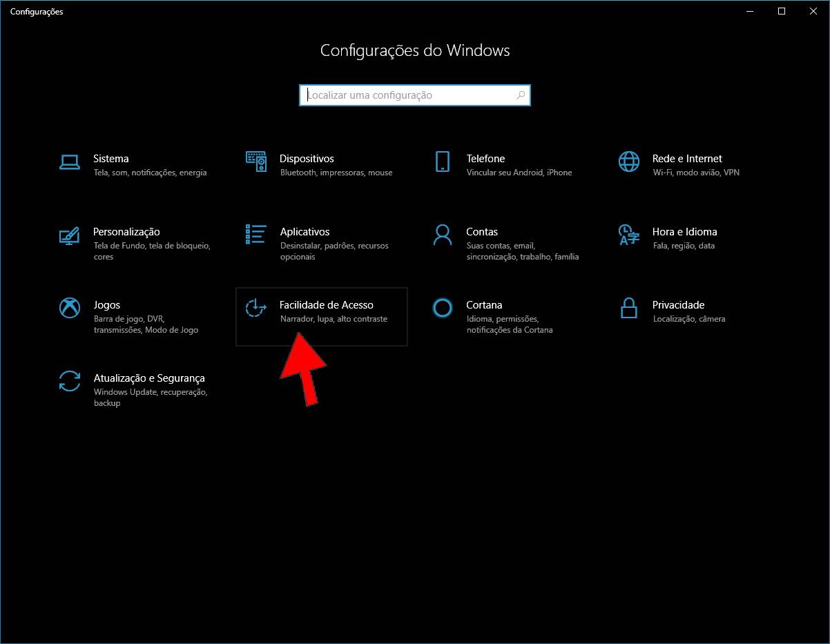830x644 pixels.
Task: Click the Privacidade padlock icon
Action: tap(629, 308)
